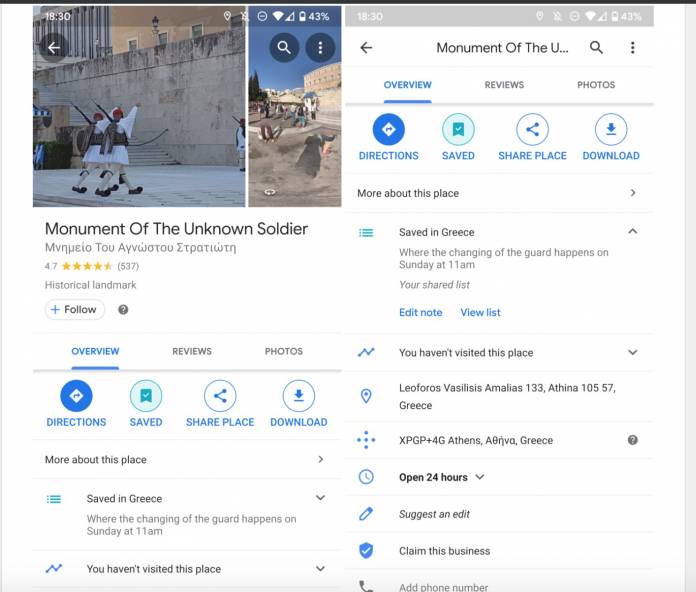Tap Share Place icon in left screen
Viewport: 696px width, 592px height.
(x=220, y=395)
